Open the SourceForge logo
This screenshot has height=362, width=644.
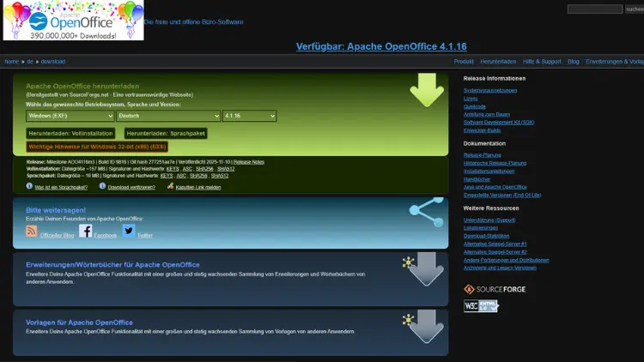(495, 289)
